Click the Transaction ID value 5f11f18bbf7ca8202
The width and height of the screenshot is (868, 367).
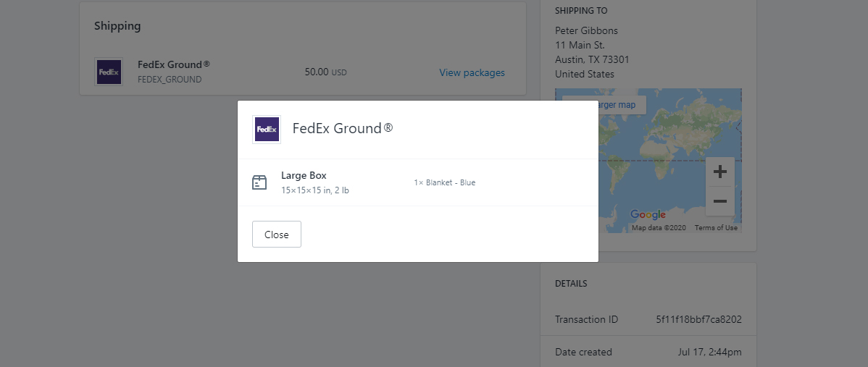[698, 319]
